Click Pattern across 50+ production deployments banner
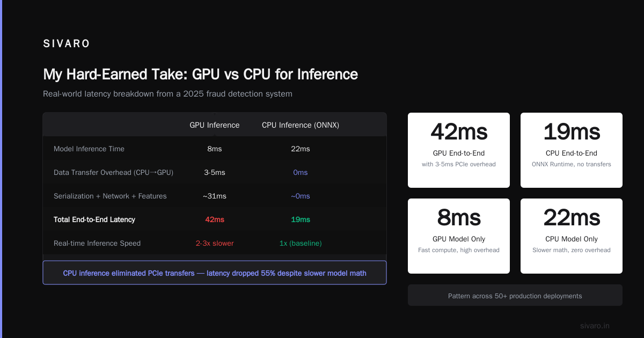Screen dimensions: 644x338 click(515, 295)
